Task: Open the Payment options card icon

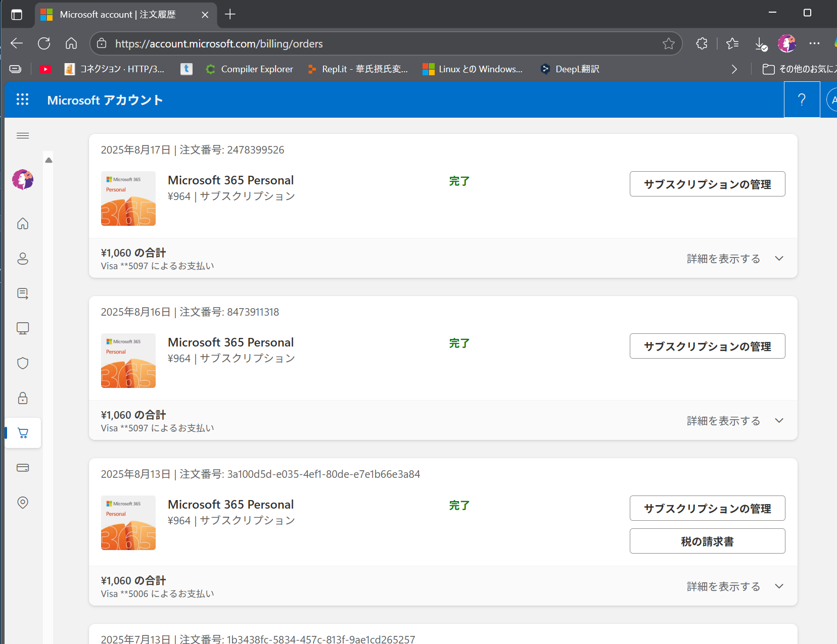Action: tap(23, 468)
